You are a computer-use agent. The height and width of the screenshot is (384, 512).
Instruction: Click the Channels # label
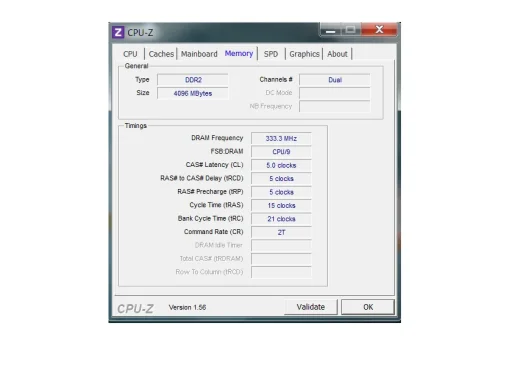[276, 79]
